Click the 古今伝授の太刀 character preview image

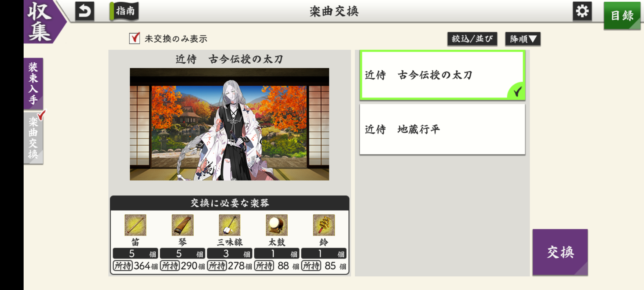click(229, 124)
